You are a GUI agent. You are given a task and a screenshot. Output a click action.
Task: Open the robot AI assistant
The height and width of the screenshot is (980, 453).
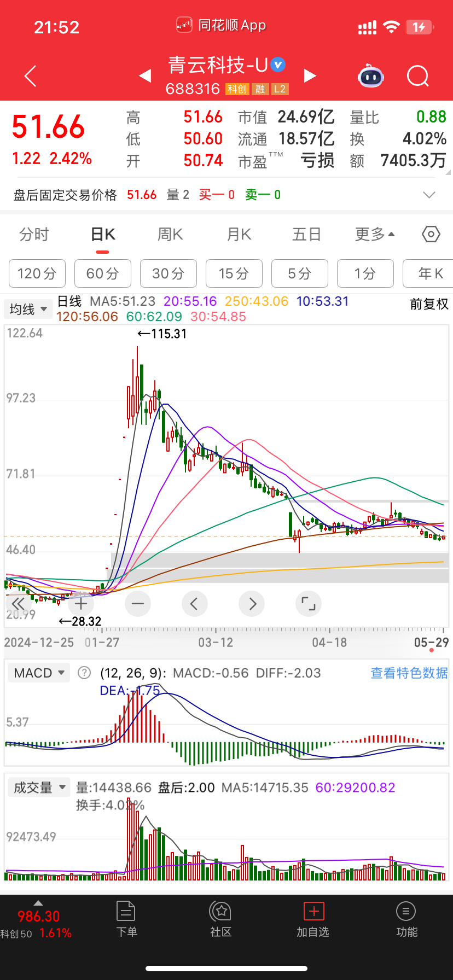(x=371, y=77)
